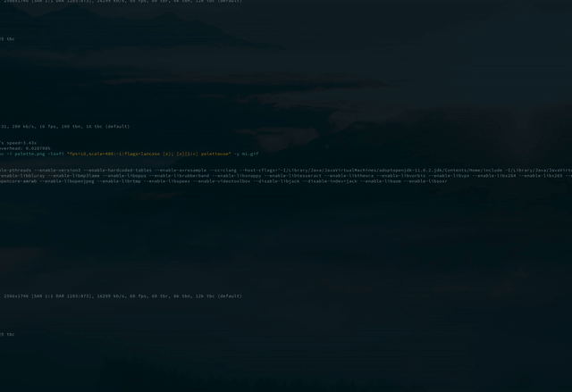Click the --enable-libtesseract flag
Image resolution: width=572 pixels, height=392 pixels.
coord(299,176)
